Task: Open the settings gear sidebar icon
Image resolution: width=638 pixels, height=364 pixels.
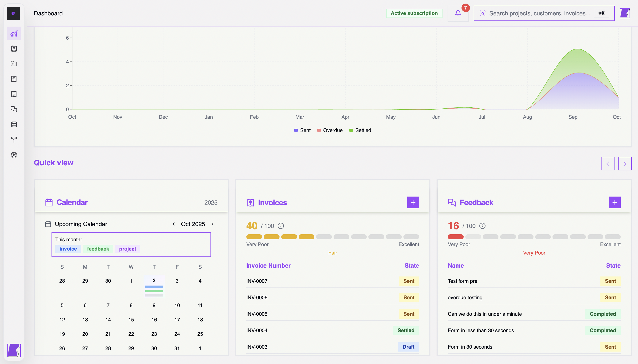Action: tap(14, 155)
